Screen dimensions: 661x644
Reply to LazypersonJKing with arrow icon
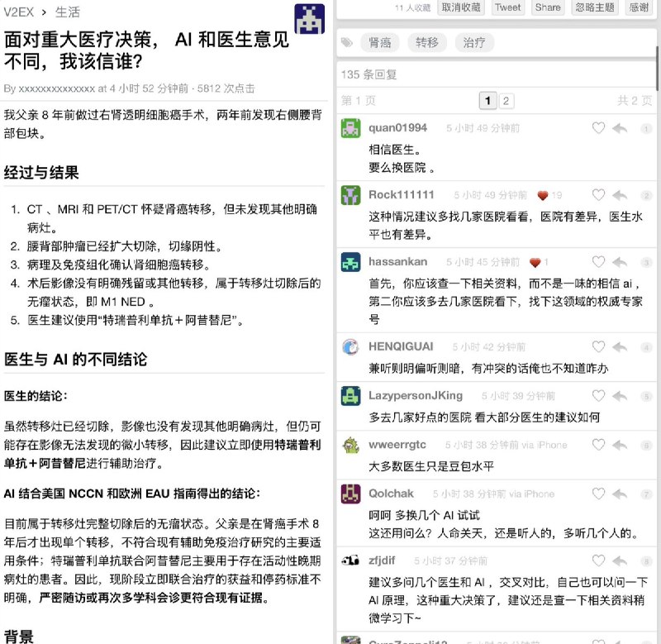pyautogui.click(x=620, y=396)
